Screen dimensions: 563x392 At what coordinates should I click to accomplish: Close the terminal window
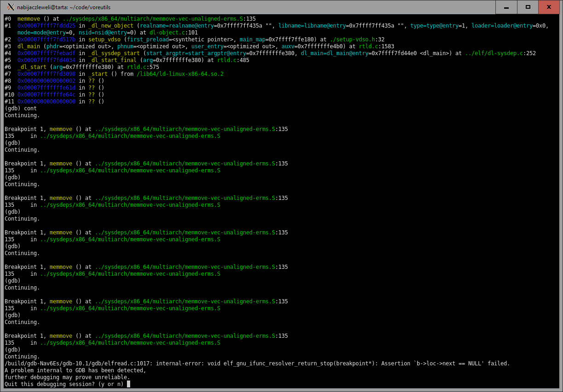(549, 7)
